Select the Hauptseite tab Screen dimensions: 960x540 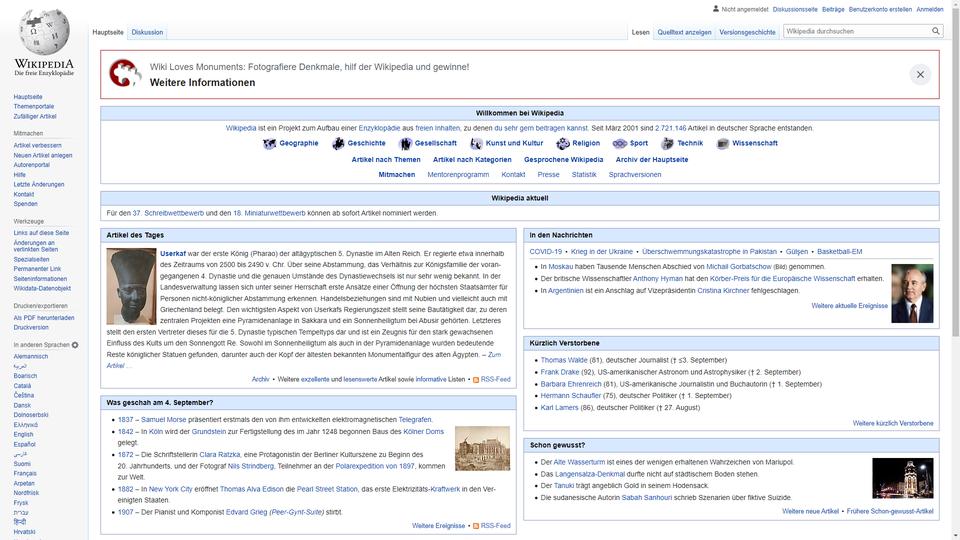[108, 32]
